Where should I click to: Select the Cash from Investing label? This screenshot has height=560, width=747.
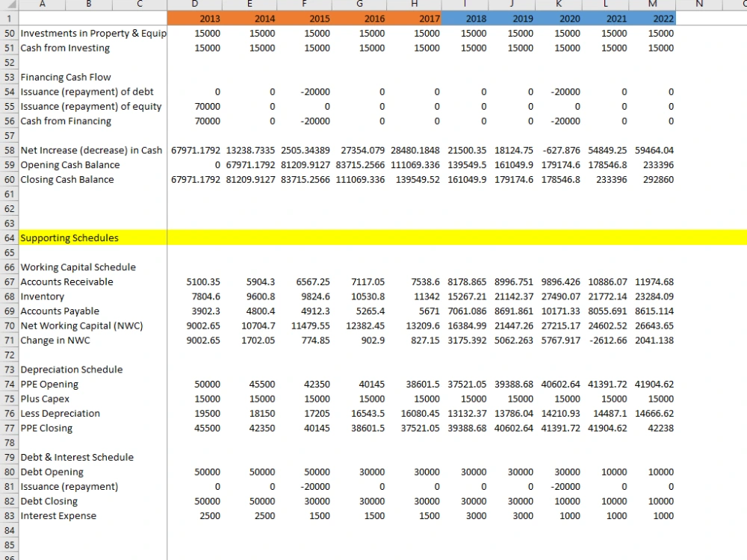point(65,48)
